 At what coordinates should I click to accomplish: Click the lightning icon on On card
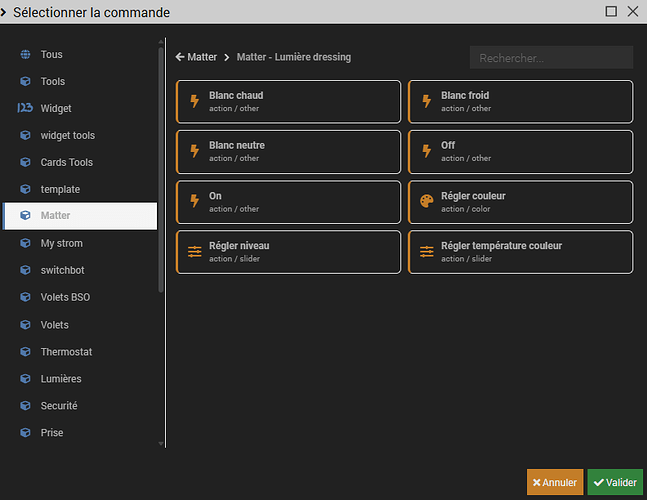click(x=194, y=202)
